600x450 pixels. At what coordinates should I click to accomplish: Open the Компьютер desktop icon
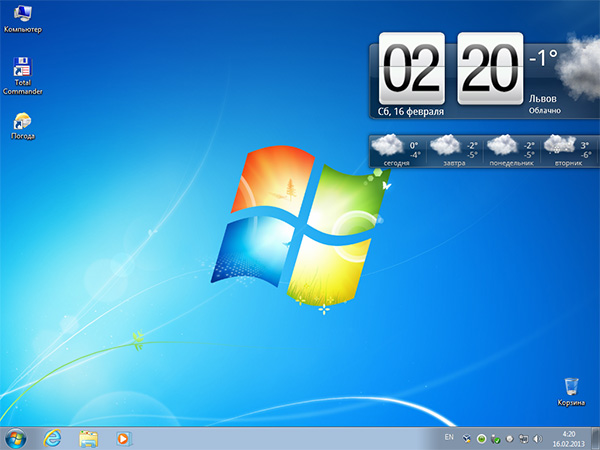click(18, 15)
